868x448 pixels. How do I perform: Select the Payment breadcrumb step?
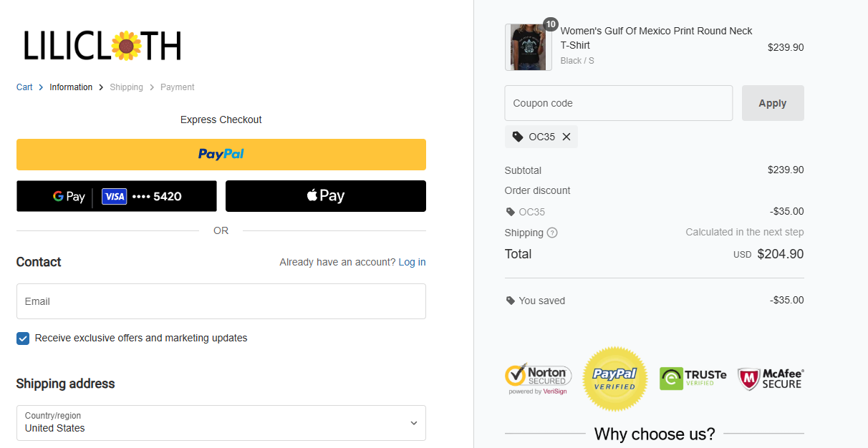pyautogui.click(x=178, y=87)
